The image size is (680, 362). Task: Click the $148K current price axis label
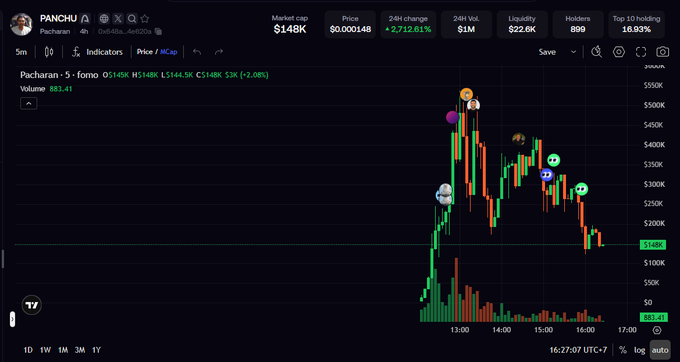(652, 245)
